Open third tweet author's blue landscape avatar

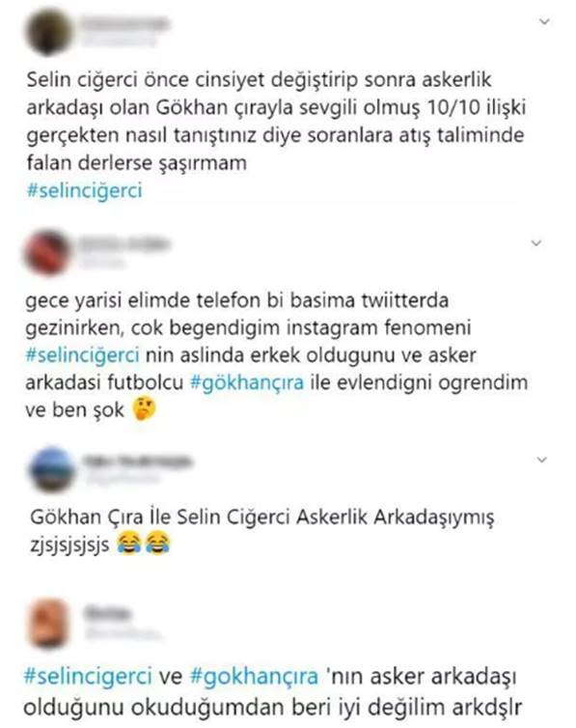(x=52, y=470)
